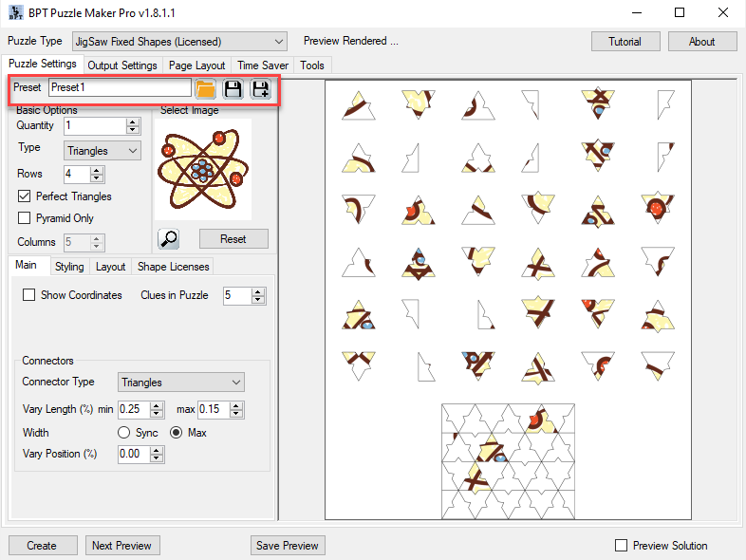This screenshot has width=746, height=560.
Task: Select the Sync width radio button
Action: [123, 433]
